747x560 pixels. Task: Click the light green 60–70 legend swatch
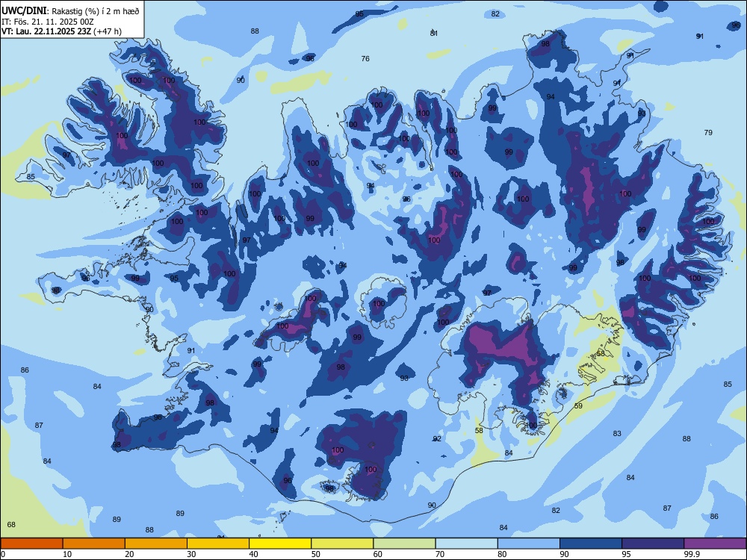(404, 544)
